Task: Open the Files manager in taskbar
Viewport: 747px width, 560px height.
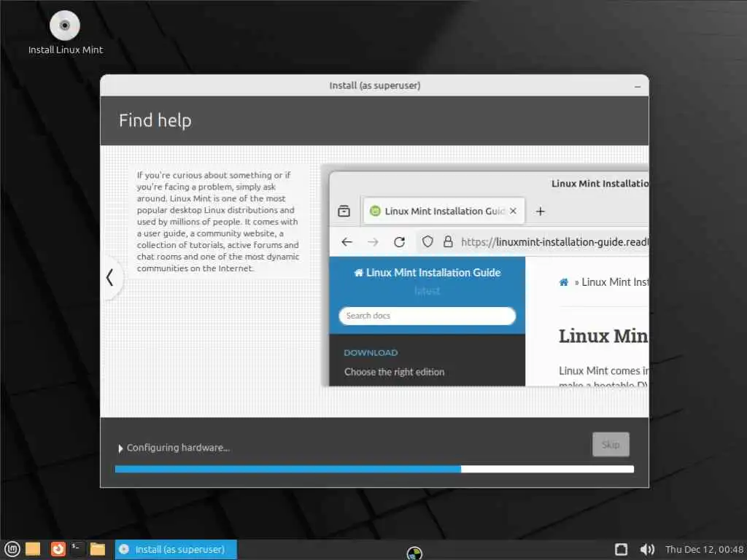Action: pyautogui.click(x=98, y=549)
